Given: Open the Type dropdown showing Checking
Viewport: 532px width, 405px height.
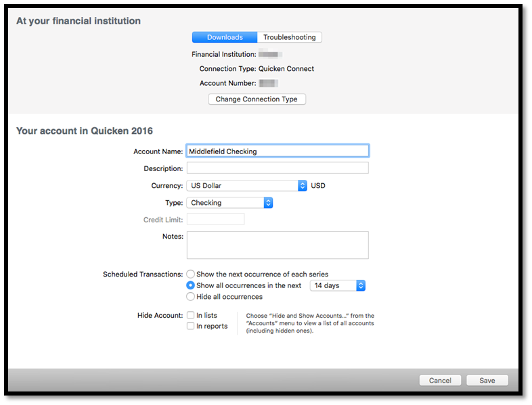Looking at the screenshot, I should [x=229, y=203].
